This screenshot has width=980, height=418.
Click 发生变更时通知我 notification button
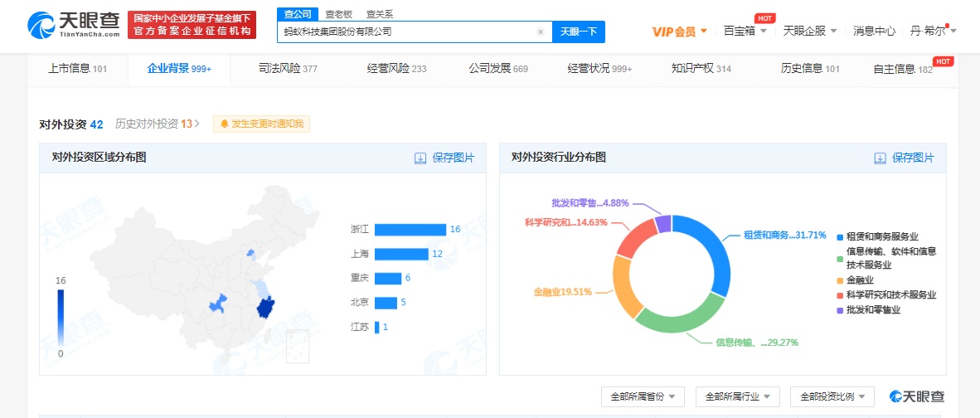pos(261,124)
